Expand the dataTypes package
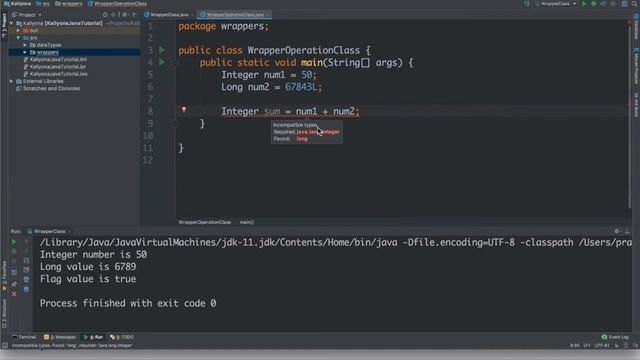Screen dimensions: 640x360 25,45
